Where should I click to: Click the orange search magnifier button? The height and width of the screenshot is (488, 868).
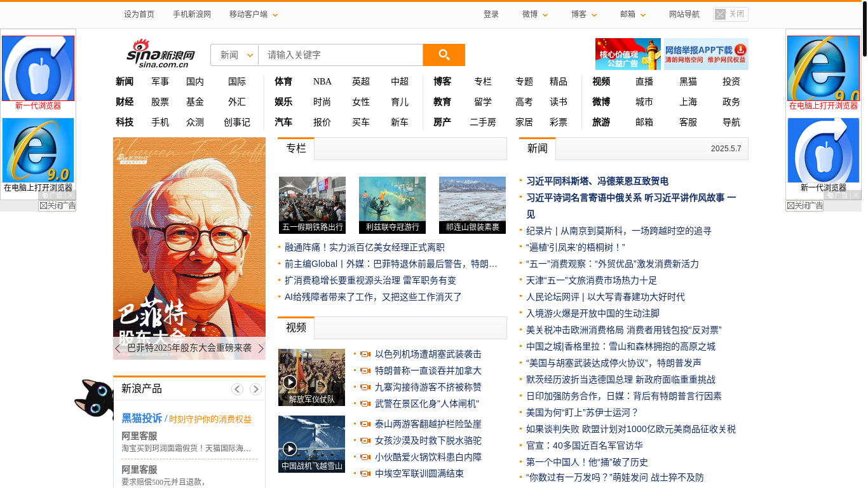click(444, 55)
